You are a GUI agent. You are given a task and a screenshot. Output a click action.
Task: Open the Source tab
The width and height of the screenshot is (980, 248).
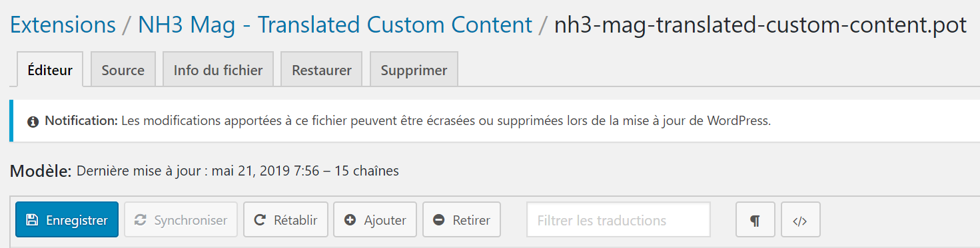[x=123, y=69]
